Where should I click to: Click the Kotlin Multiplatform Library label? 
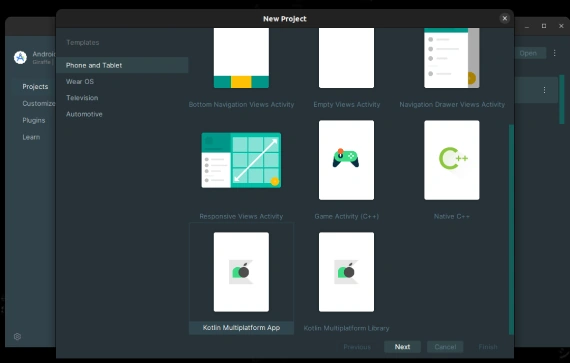click(346, 328)
